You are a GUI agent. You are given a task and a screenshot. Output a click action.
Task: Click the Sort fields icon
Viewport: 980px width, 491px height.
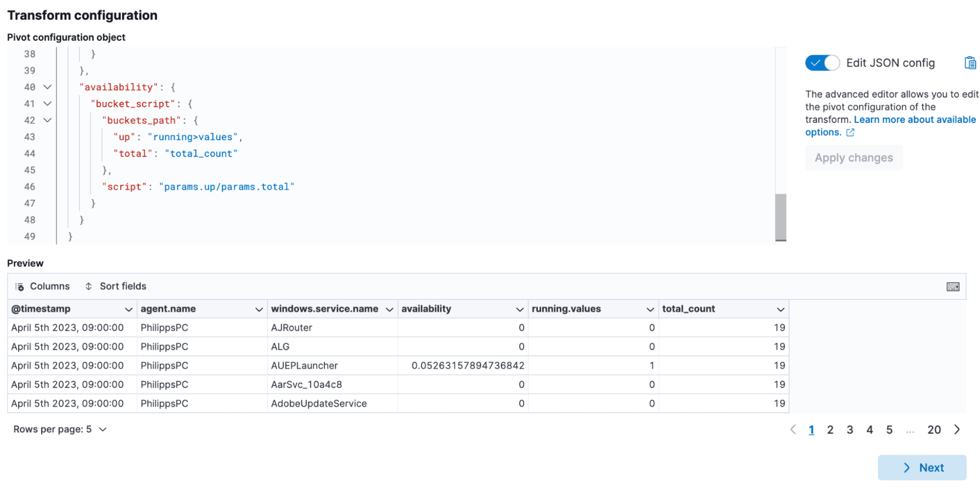(89, 286)
